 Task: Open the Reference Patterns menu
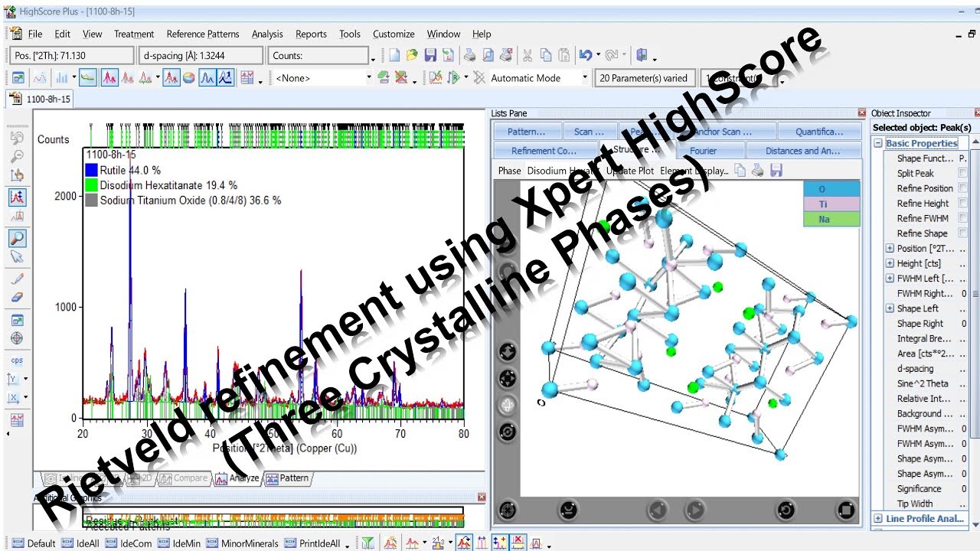click(x=203, y=34)
